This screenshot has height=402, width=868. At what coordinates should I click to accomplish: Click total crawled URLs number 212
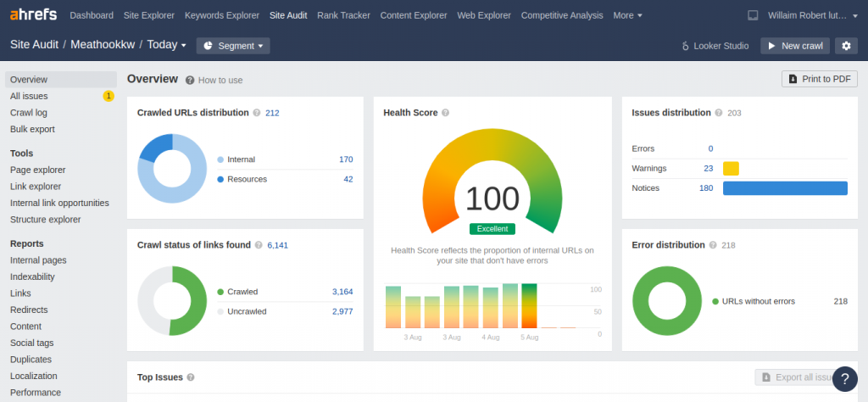tap(272, 113)
